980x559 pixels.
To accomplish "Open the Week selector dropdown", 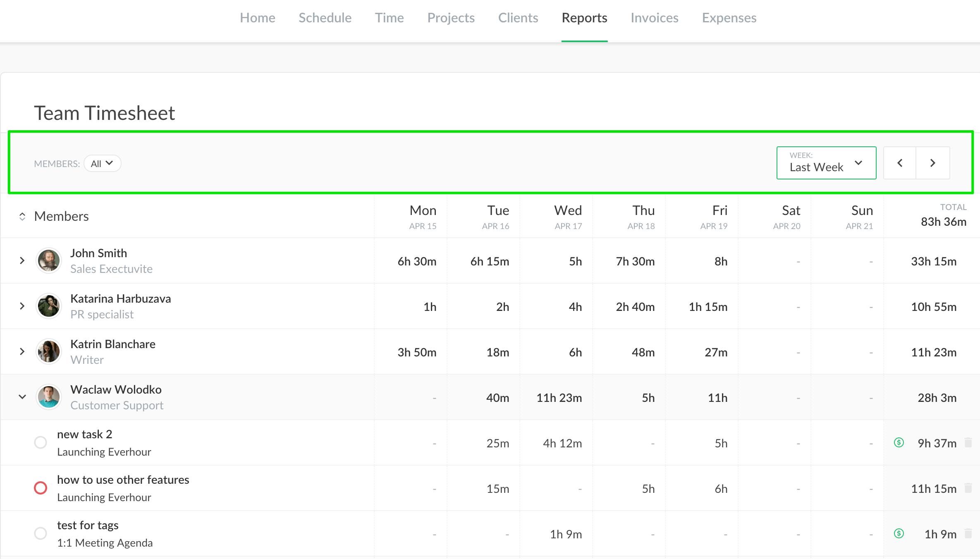I will coord(826,163).
